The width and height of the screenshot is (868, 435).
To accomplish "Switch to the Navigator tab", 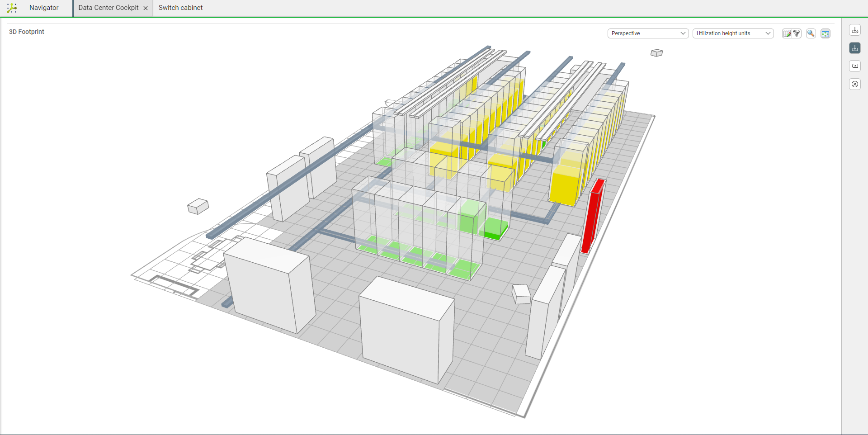I will click(x=44, y=8).
